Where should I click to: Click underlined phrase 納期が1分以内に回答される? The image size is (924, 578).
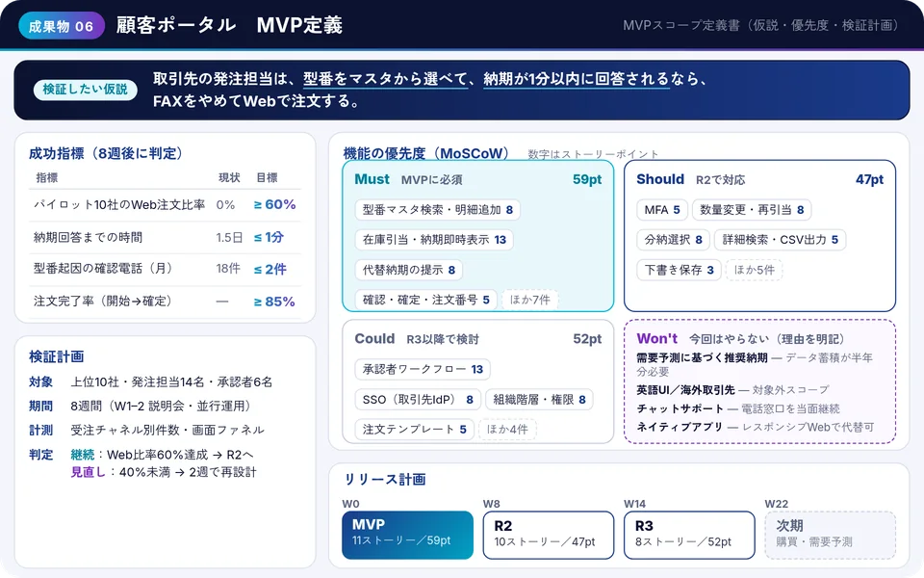(577, 79)
